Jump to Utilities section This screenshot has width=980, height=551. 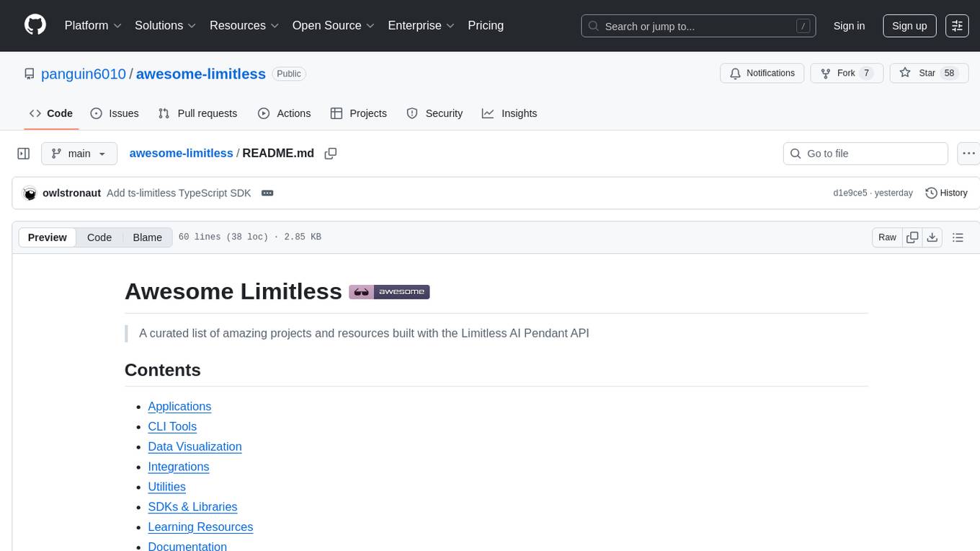(x=166, y=487)
